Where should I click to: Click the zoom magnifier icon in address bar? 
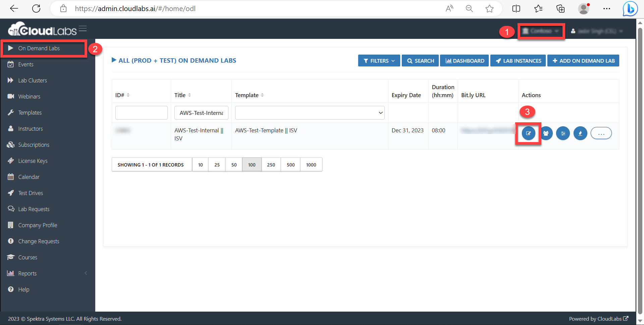(469, 9)
